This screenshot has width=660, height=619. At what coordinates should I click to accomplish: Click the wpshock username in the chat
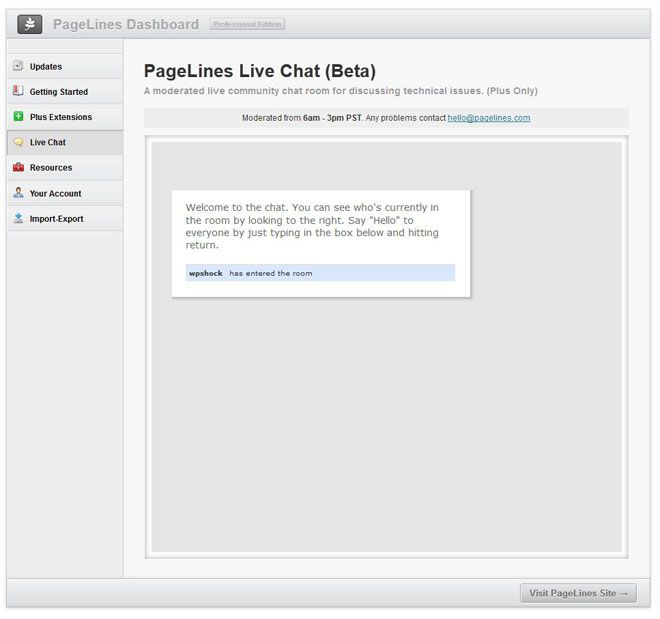click(206, 273)
